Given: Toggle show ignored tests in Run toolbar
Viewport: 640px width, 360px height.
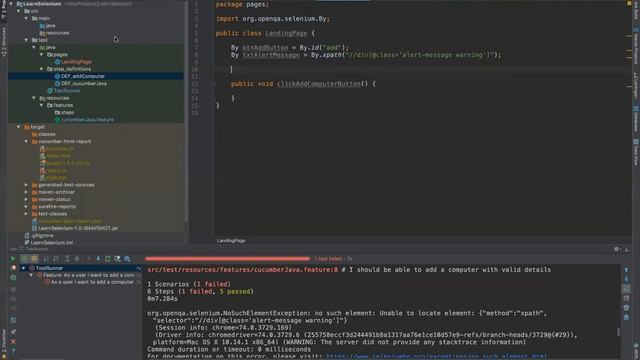Looking at the screenshot, I should 34,259.
